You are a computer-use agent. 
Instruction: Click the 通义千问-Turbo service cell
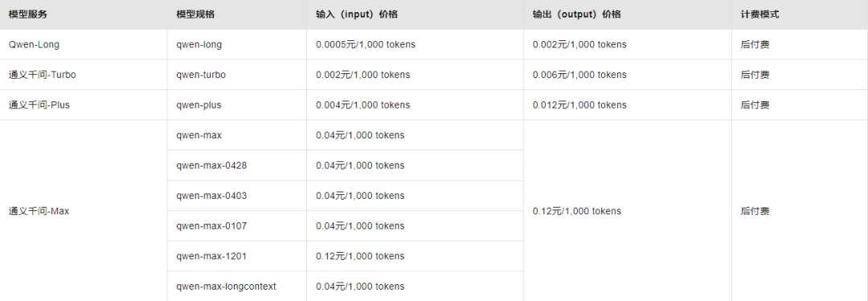tap(84, 75)
